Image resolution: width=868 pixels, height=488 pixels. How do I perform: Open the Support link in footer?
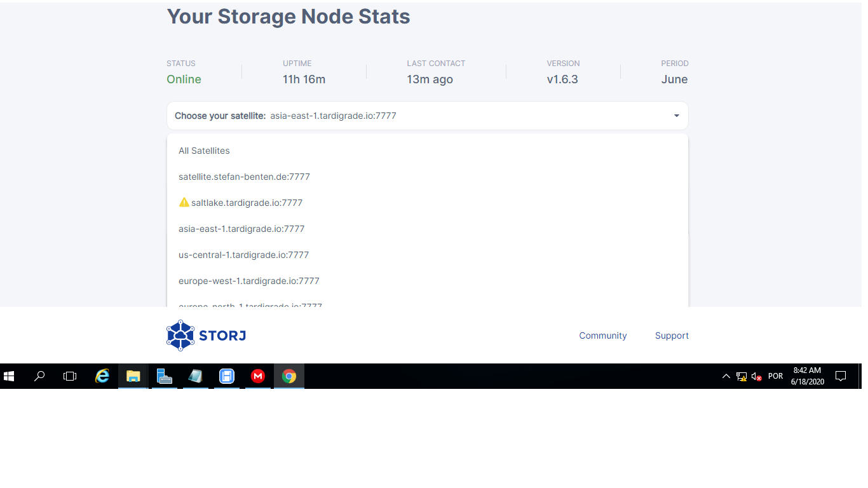(x=672, y=335)
